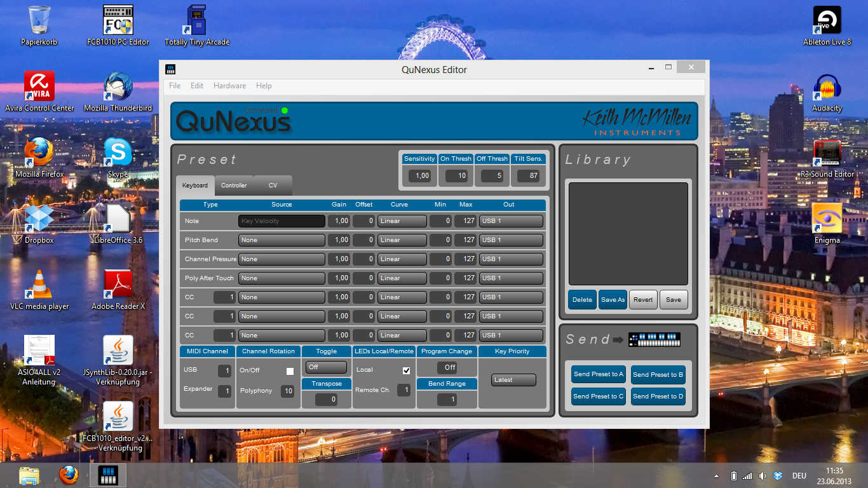Viewport: 868px width, 488px height.
Task: Open Channel Pressure Source dropdown
Action: point(281,259)
